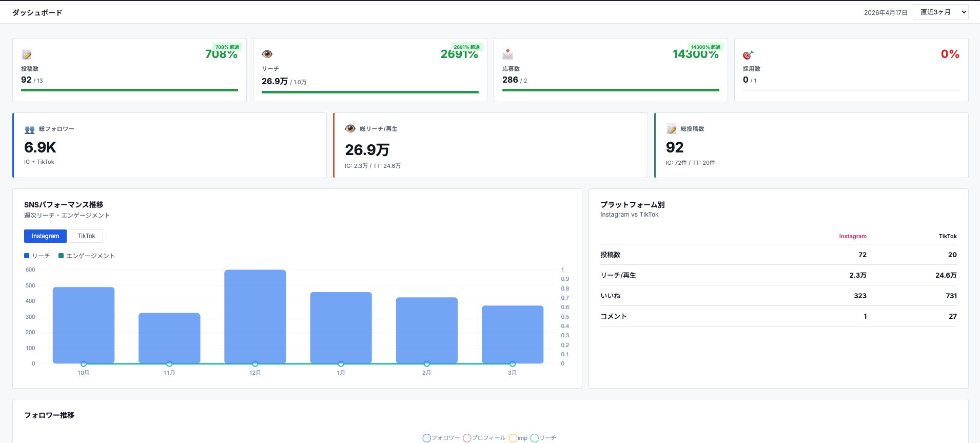
Task: Click the 708% 超過 badge
Action: click(x=227, y=47)
